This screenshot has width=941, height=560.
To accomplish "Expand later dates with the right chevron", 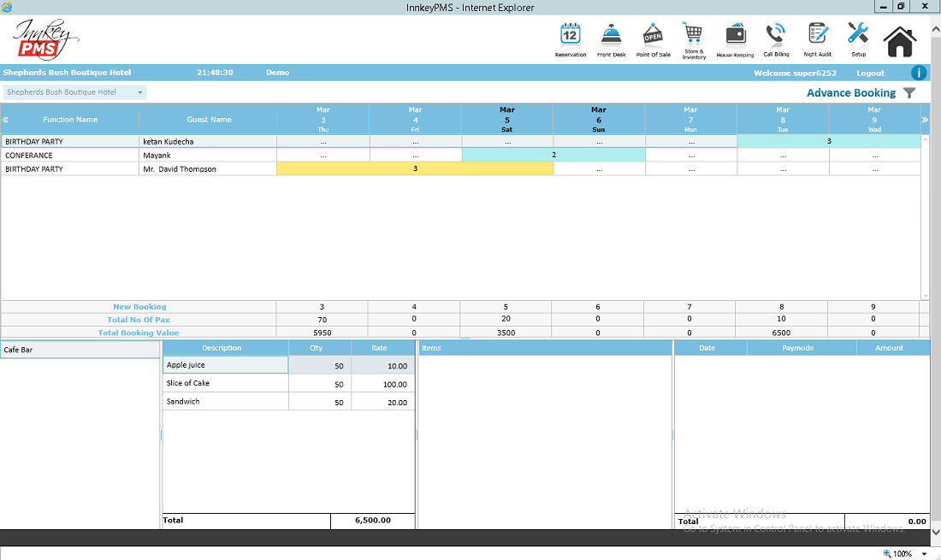I will [926, 119].
